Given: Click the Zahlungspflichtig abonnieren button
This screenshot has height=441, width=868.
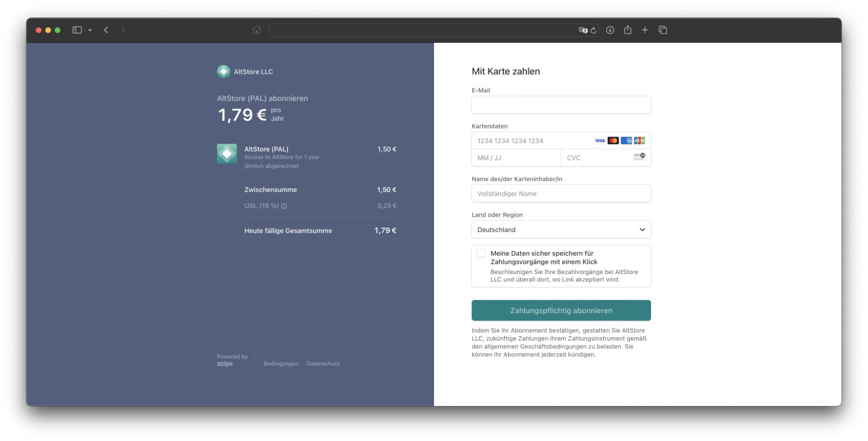Looking at the screenshot, I should tap(561, 310).
